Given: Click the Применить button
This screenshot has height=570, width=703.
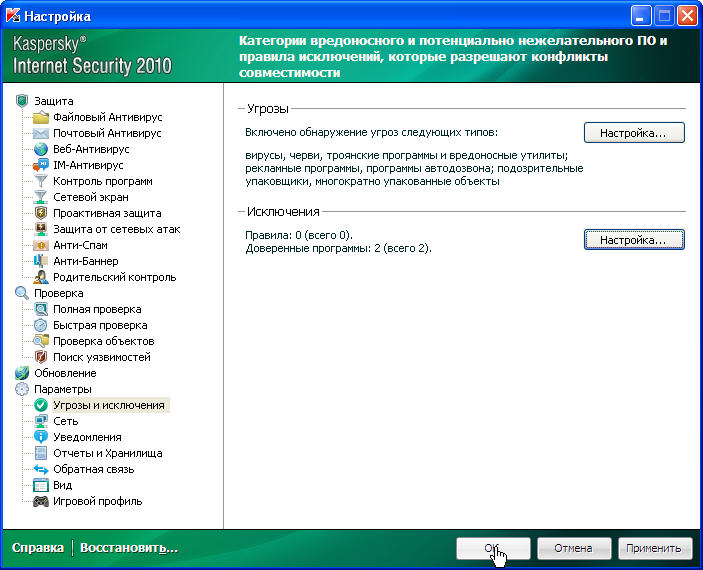Looking at the screenshot, I should tap(655, 548).
